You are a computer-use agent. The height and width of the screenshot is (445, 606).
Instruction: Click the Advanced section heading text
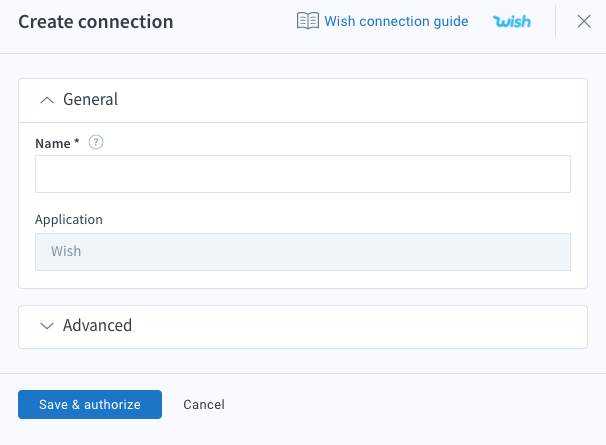[x=97, y=325]
